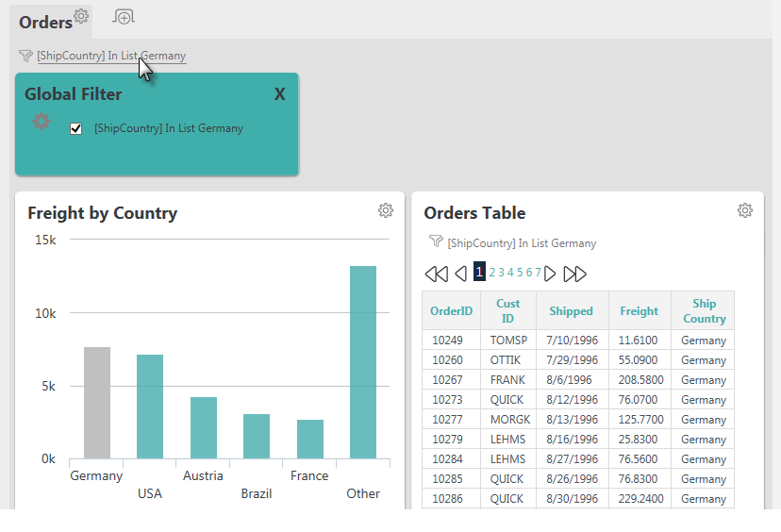Open Freight by Country panel settings gear
Screen dimensions: 781x532
pyautogui.click(x=386, y=210)
